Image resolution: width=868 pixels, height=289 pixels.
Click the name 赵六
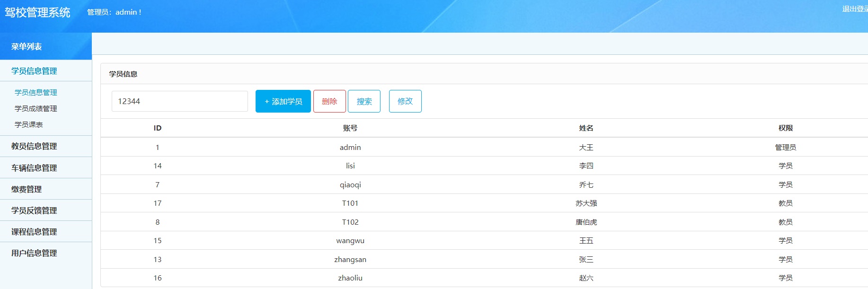coord(586,278)
